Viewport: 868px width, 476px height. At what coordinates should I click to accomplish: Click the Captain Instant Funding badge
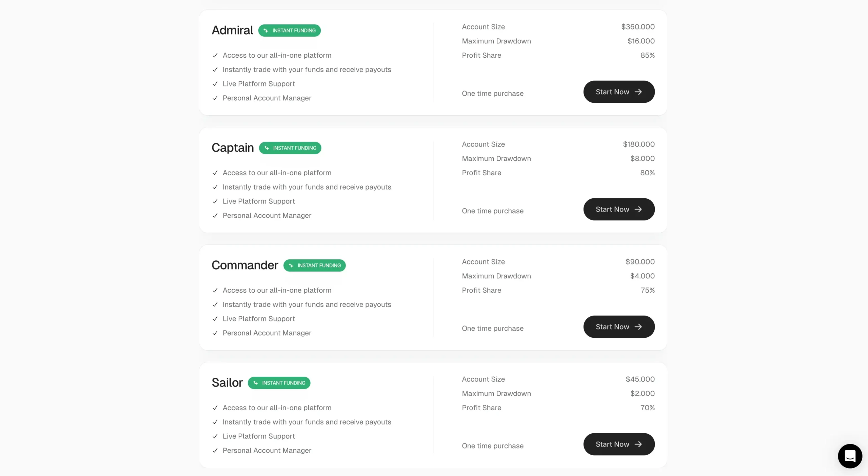point(290,148)
